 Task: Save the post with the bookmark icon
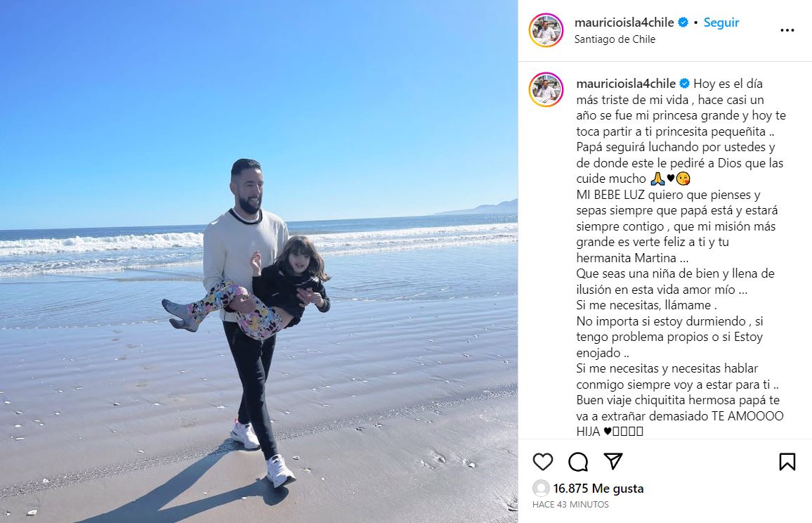(x=787, y=461)
